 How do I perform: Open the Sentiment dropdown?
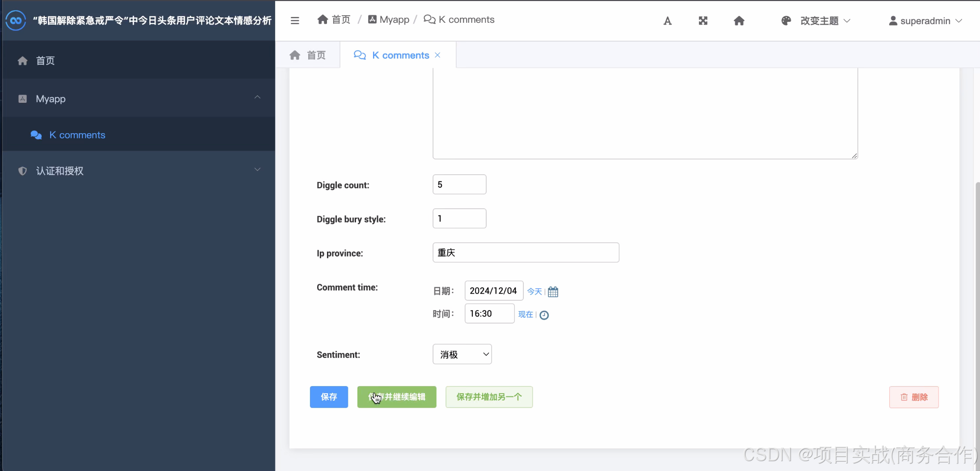[x=462, y=354]
